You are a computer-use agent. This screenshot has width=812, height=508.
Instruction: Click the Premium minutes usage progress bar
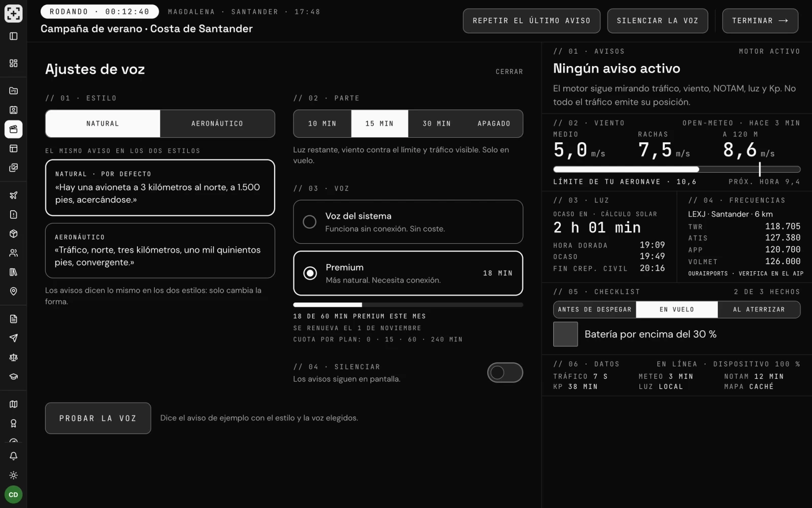pos(408,305)
